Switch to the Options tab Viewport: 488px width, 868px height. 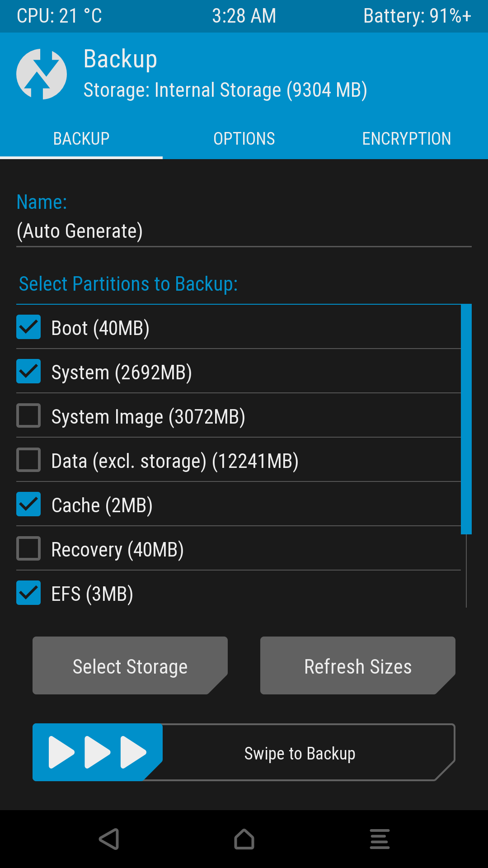click(244, 138)
